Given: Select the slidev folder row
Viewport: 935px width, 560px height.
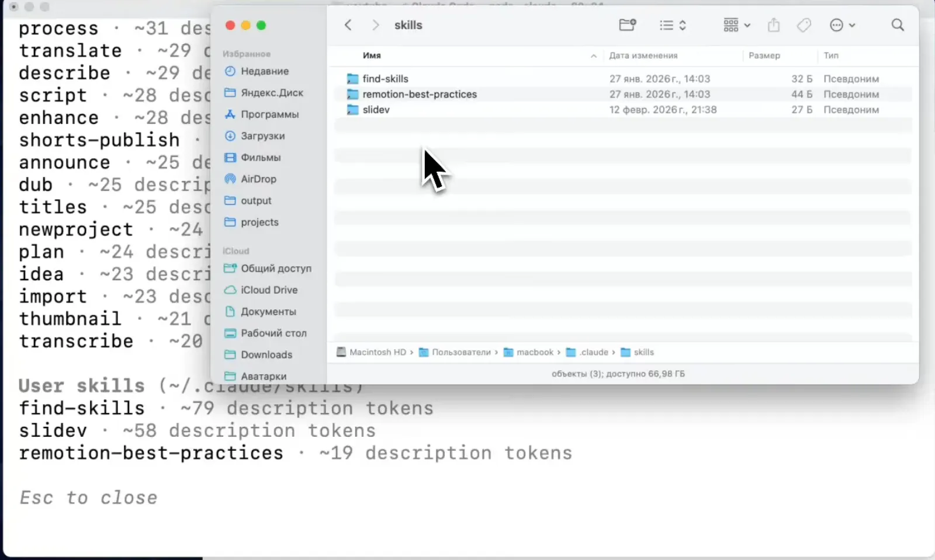Looking at the screenshot, I should click(623, 110).
